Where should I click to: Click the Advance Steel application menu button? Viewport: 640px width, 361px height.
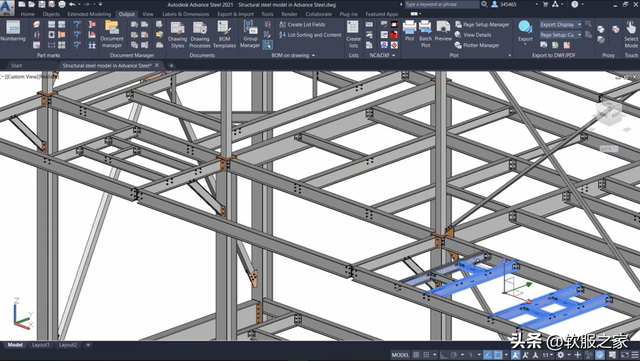pyautogui.click(x=7, y=7)
